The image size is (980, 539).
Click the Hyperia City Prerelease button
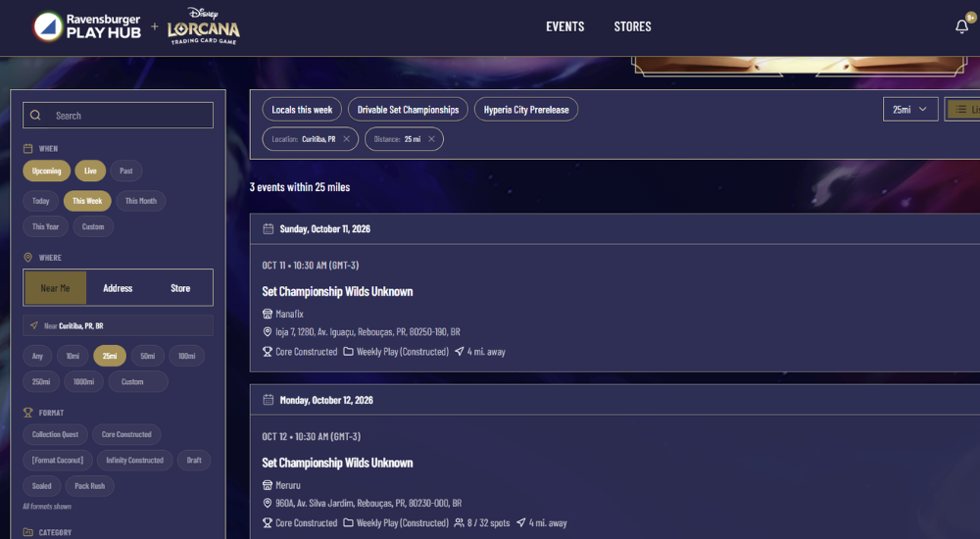[526, 110]
